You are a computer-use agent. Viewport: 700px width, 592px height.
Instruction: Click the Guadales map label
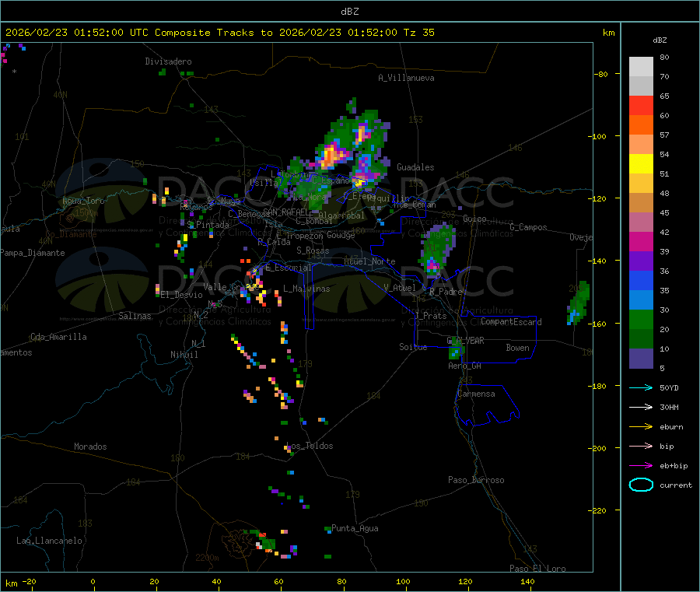coord(415,167)
